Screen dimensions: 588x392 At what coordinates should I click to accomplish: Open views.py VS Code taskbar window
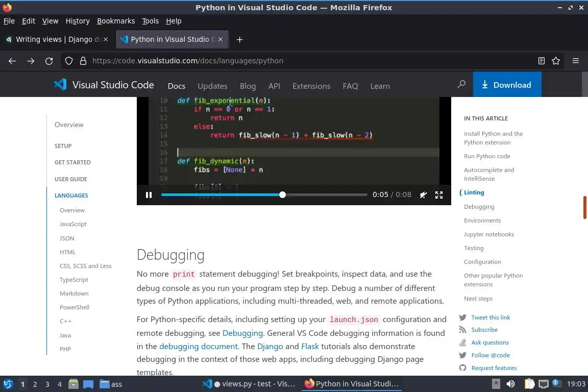coord(249,384)
